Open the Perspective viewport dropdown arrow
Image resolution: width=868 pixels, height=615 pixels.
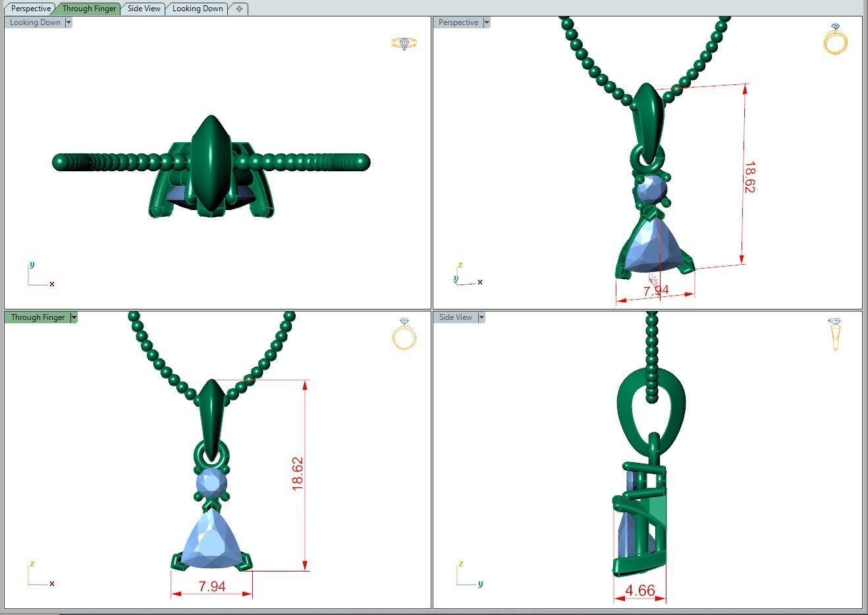tap(487, 22)
